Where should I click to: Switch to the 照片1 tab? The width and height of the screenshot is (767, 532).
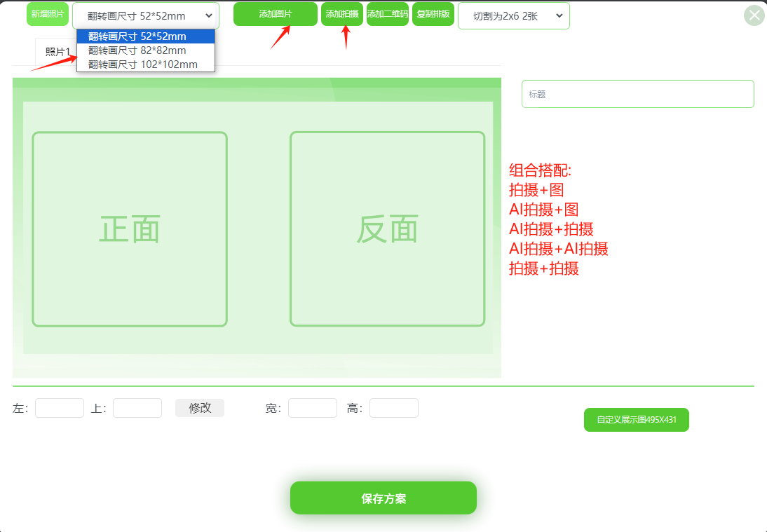coord(57,52)
